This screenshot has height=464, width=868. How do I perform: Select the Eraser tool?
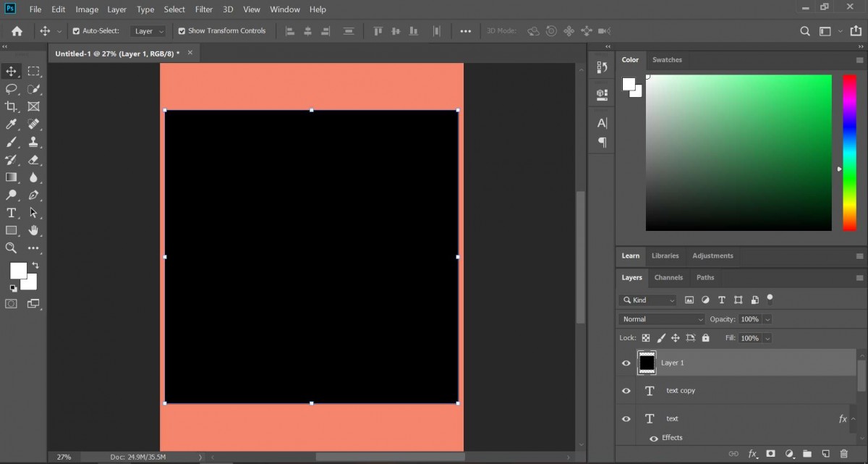33,160
